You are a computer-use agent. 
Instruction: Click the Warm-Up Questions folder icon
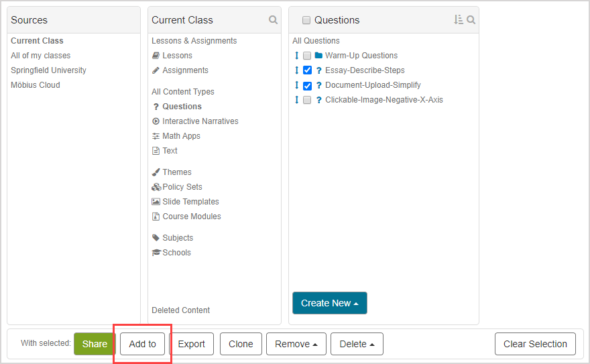tap(318, 56)
